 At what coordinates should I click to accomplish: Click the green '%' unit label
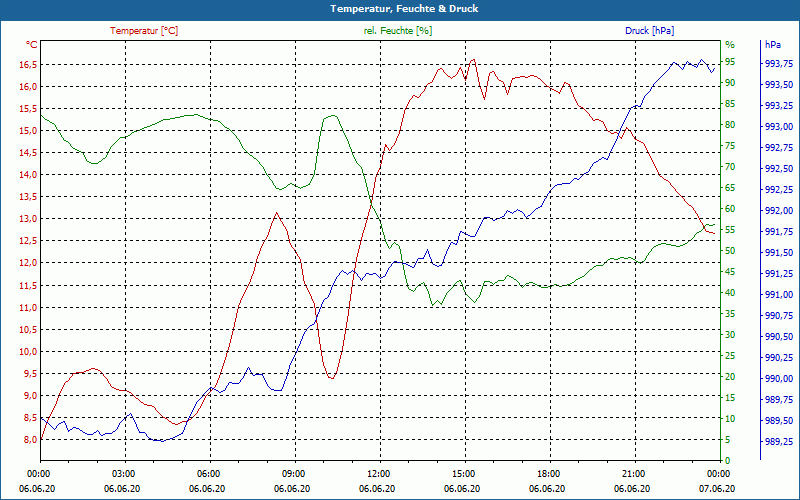click(730, 45)
